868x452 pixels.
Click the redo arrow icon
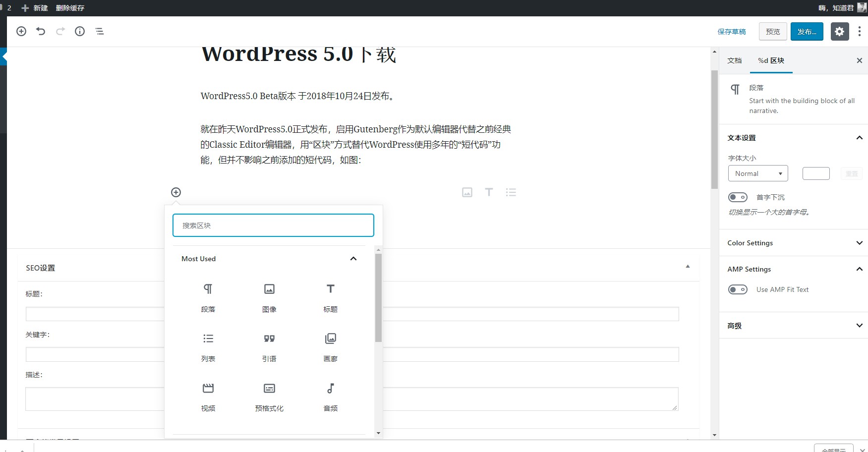(60, 31)
